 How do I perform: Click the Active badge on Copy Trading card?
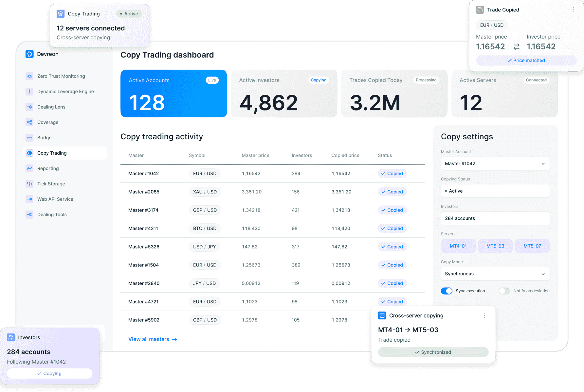[x=129, y=14]
